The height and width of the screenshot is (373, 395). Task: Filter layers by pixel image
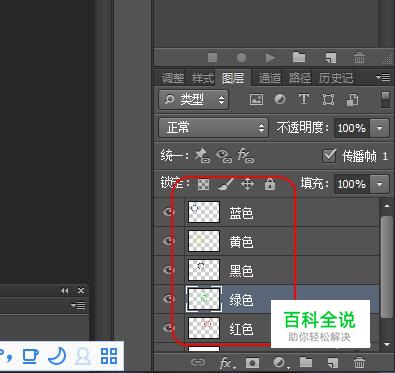tap(256, 99)
